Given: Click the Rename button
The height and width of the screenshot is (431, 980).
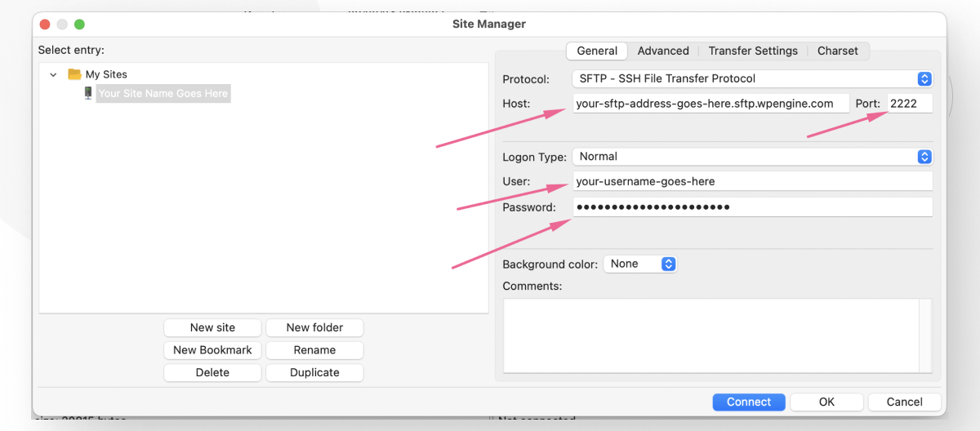Looking at the screenshot, I should [x=314, y=350].
